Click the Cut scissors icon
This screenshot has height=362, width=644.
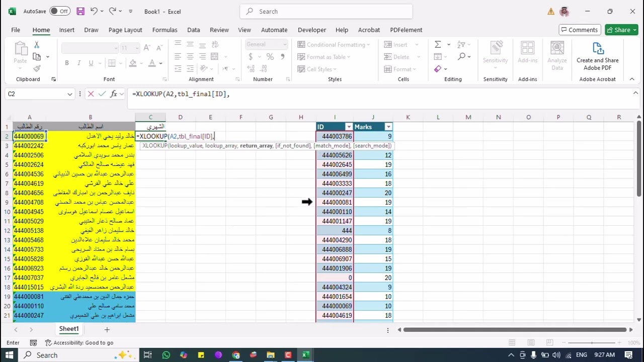click(37, 45)
